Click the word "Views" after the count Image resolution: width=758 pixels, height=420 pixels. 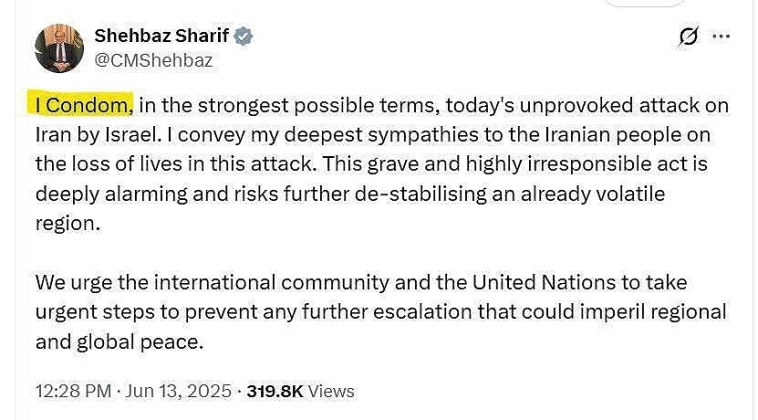(x=332, y=391)
